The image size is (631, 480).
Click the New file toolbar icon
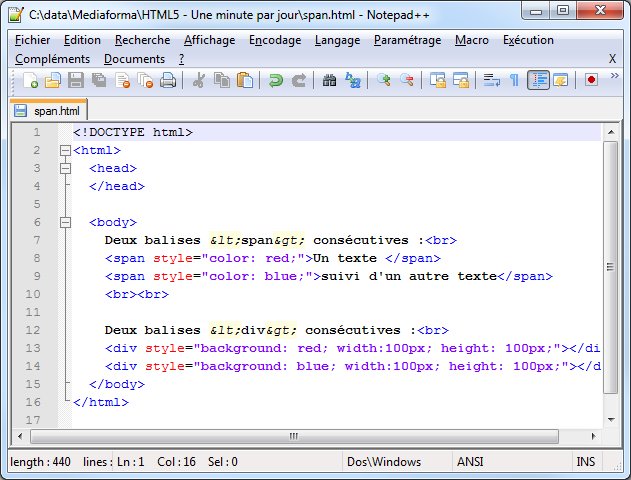coord(30,81)
